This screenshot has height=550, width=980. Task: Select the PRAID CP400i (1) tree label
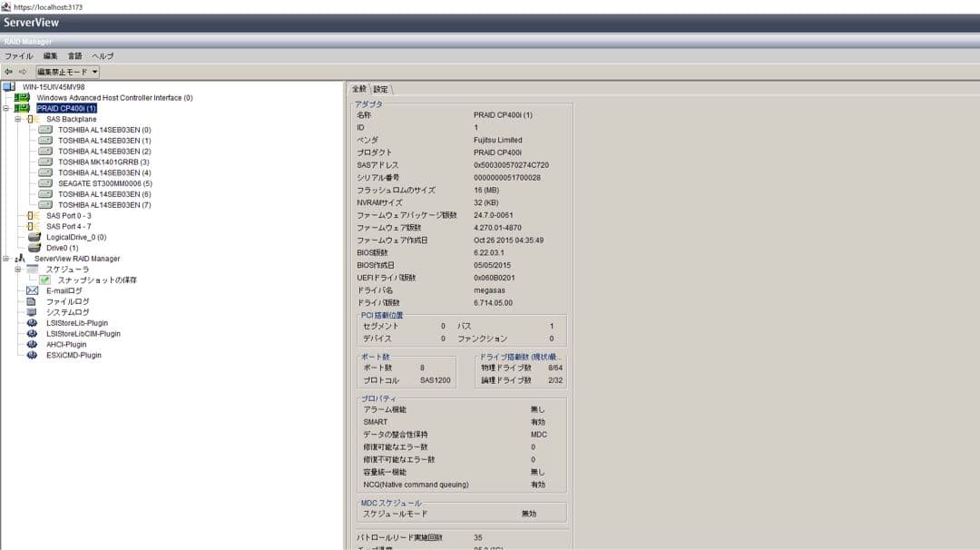[66, 108]
